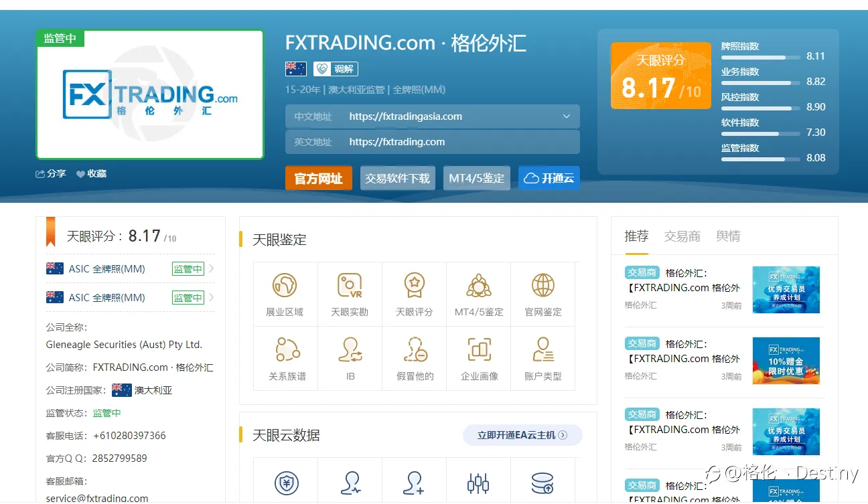Open the 账户类型 icon
868x504 pixels.
pos(543,349)
